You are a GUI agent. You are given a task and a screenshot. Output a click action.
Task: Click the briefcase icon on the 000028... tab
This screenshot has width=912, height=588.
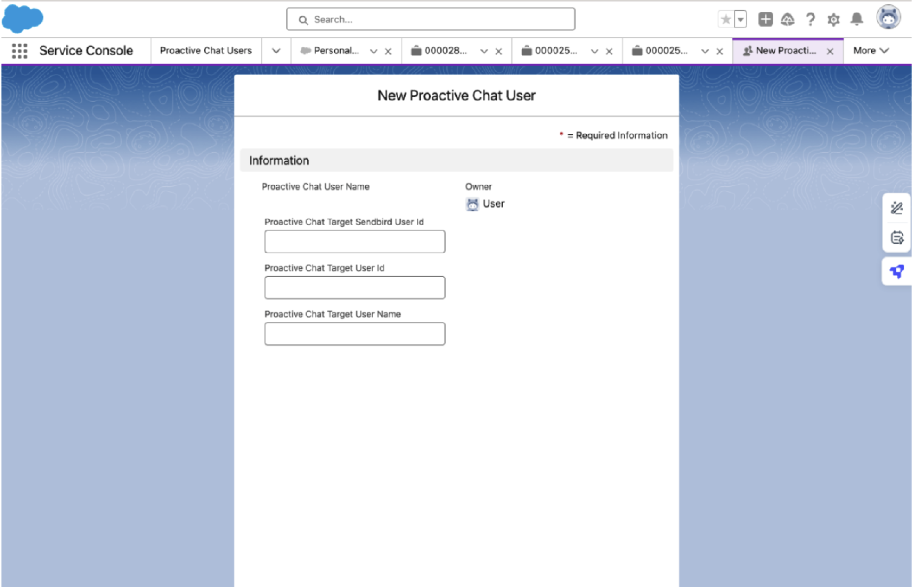click(x=416, y=51)
